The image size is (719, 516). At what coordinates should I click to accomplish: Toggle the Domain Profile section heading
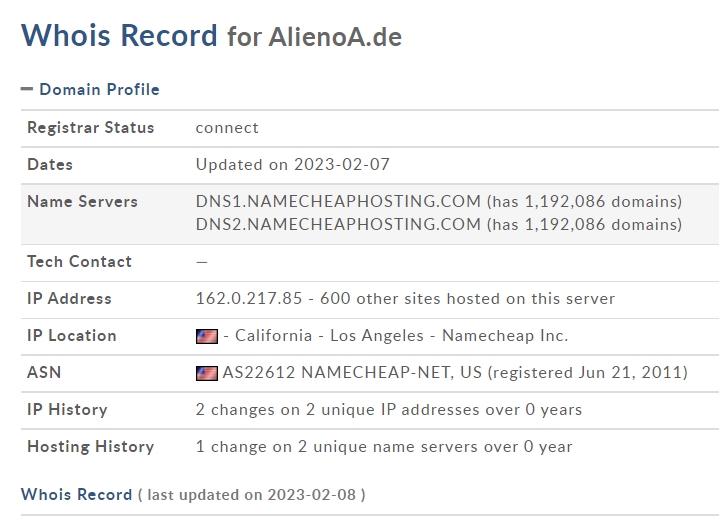tap(99, 89)
